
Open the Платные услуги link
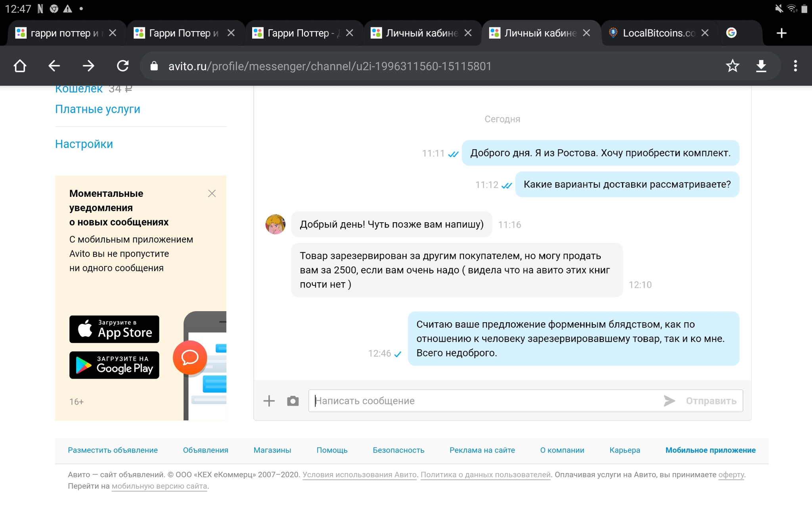point(98,109)
